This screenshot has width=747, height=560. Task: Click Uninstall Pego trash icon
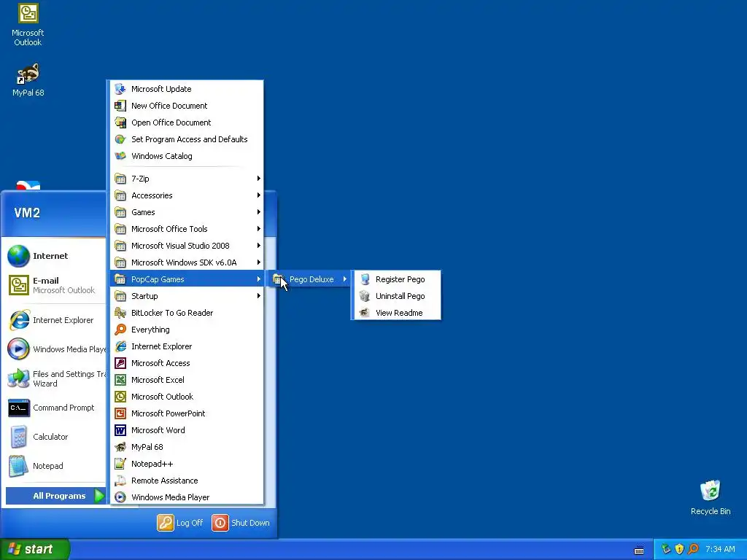coord(365,296)
